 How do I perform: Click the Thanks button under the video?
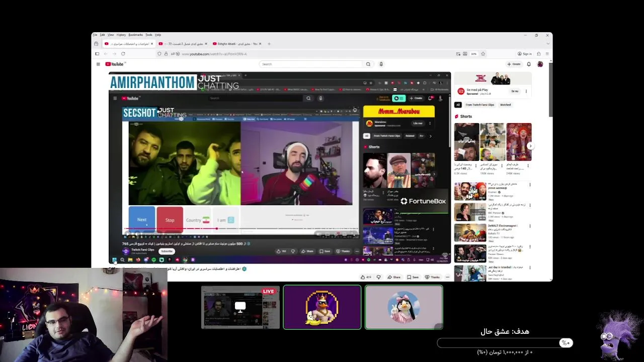(433, 277)
